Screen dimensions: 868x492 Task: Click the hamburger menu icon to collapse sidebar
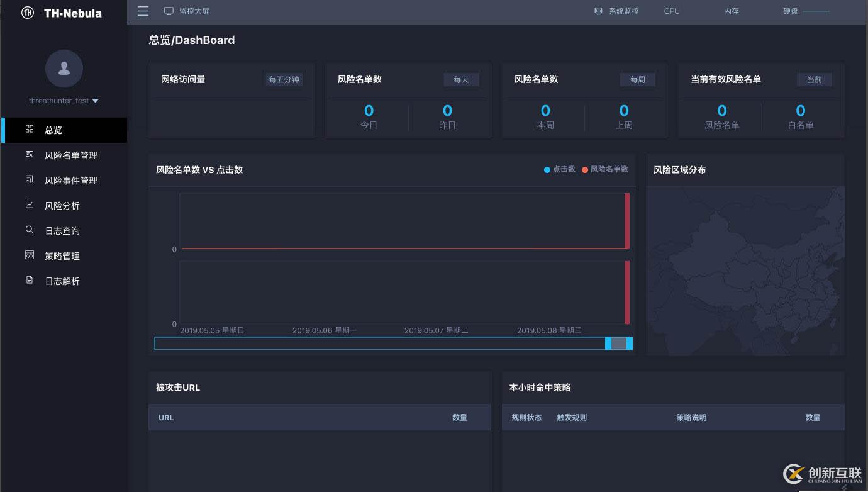click(143, 11)
